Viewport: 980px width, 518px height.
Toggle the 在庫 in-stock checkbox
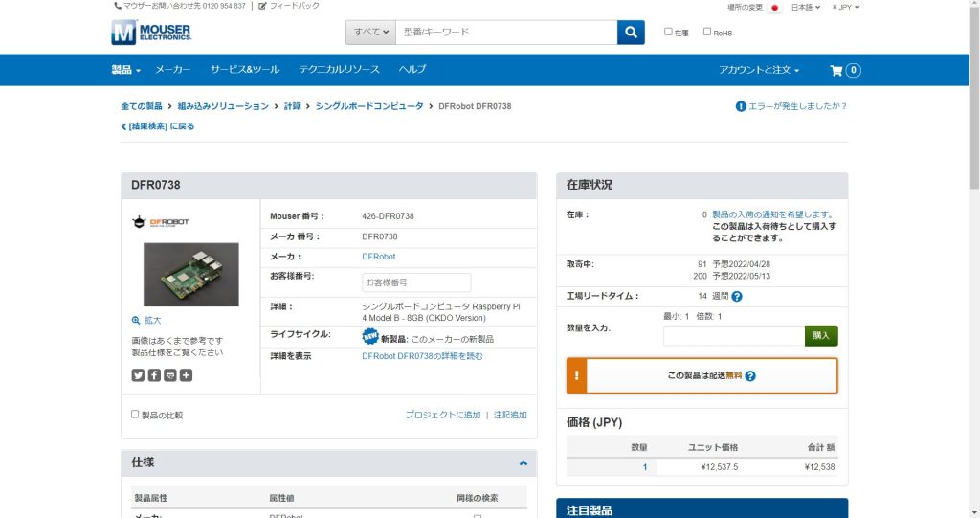[x=668, y=32]
